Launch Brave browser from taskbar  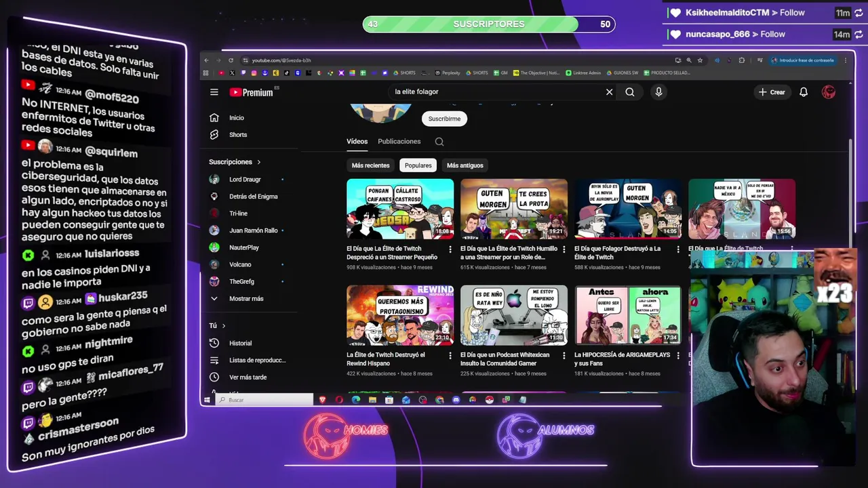323,400
